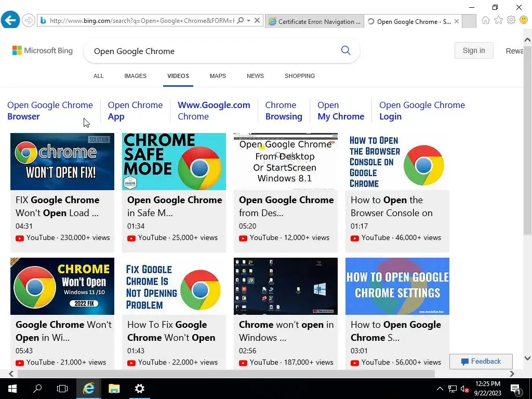Click title Chrome won't open in Windows

tap(286, 331)
